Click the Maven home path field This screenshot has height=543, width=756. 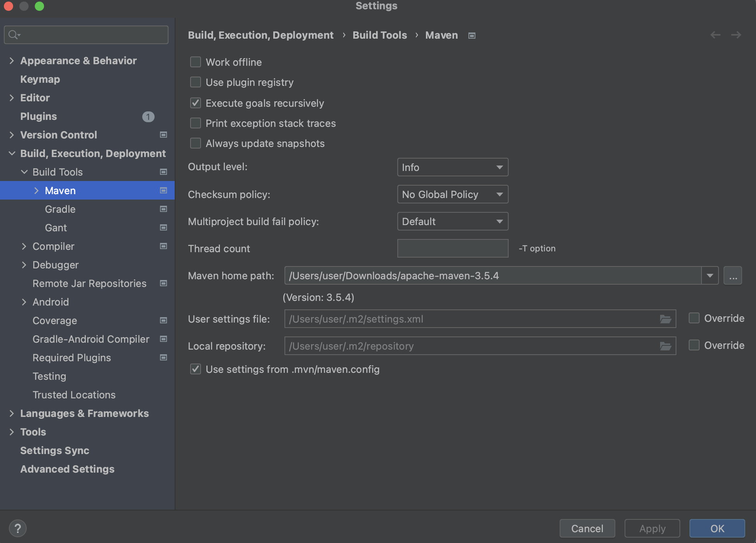[493, 276]
